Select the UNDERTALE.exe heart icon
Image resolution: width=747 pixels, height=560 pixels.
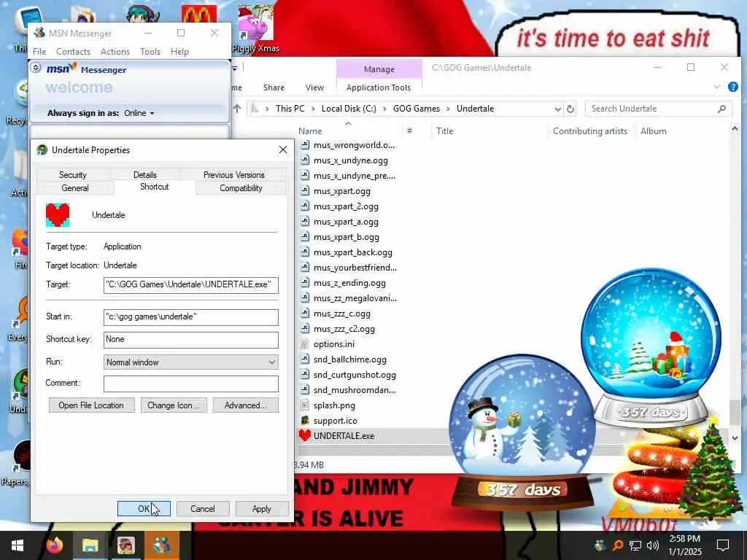pos(305,435)
